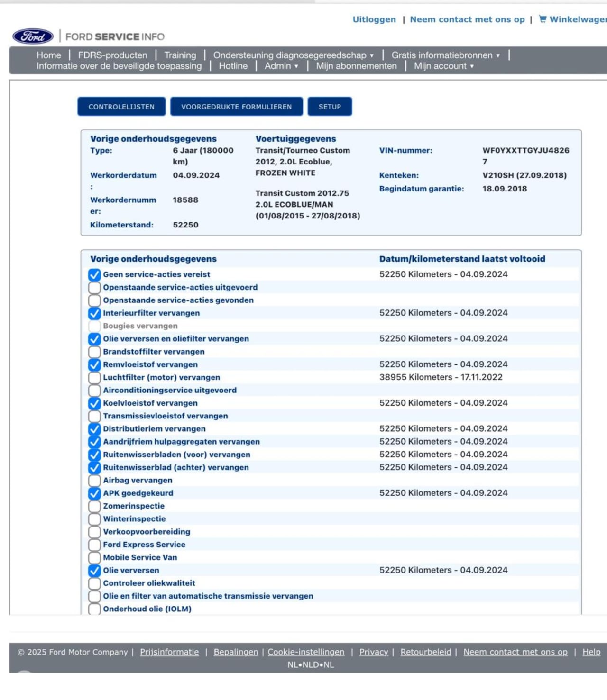
Task: Open Voorgedrukte Formulieren
Action: [236, 107]
